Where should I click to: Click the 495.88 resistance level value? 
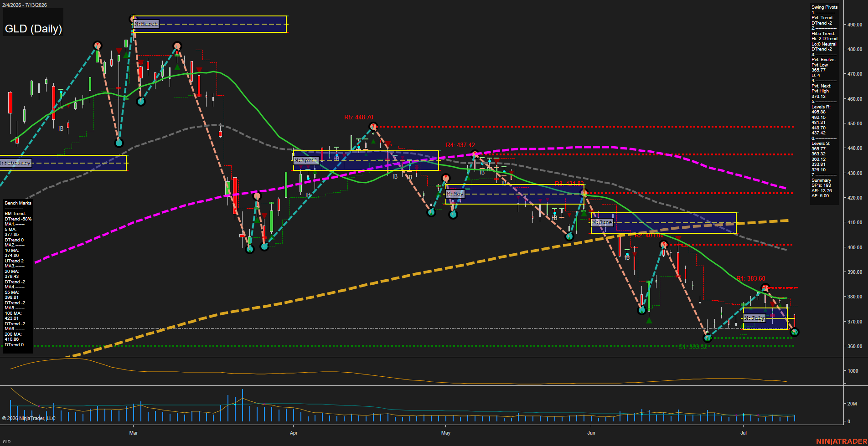pos(819,112)
